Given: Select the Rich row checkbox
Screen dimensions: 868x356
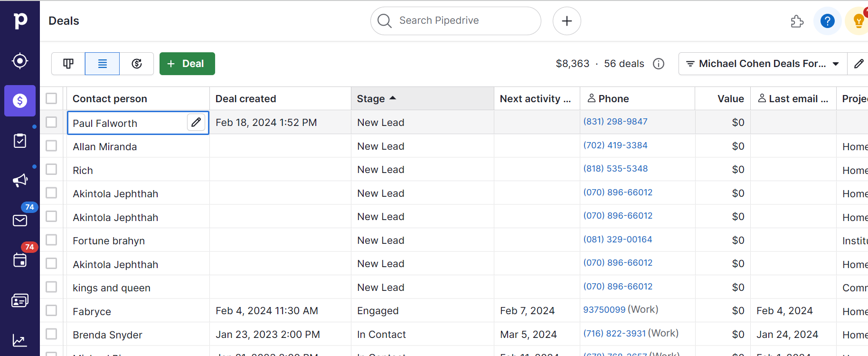Looking at the screenshot, I should 51,169.
